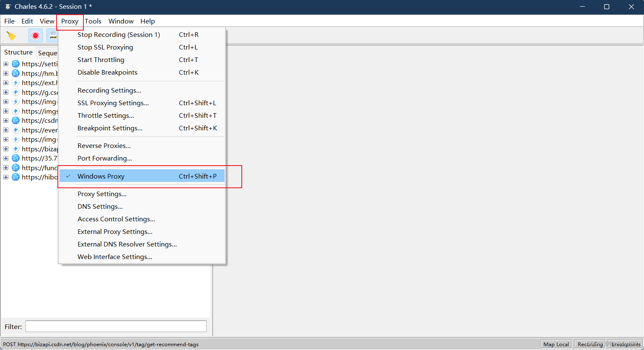Open Proxy Settings... from menu
The image size is (644, 350).
[x=142, y=194]
